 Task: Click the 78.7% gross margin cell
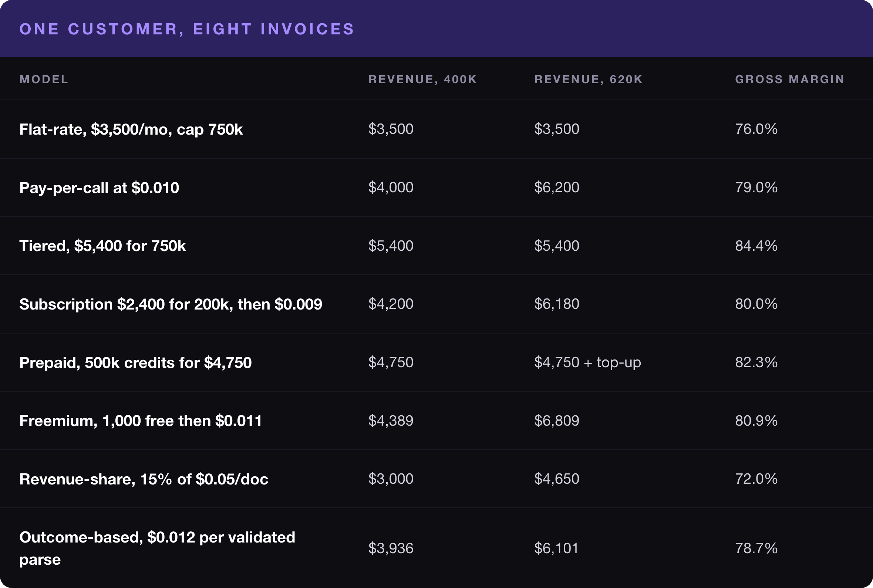click(x=756, y=548)
